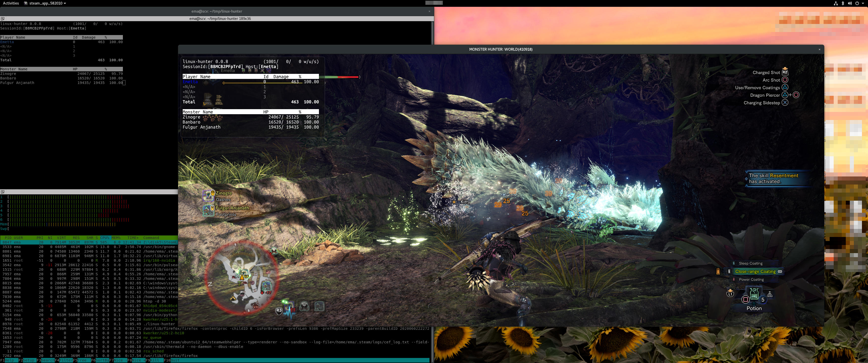This screenshot has width=868, height=363.
Task: Open the Activities overview
Action: [11, 3]
